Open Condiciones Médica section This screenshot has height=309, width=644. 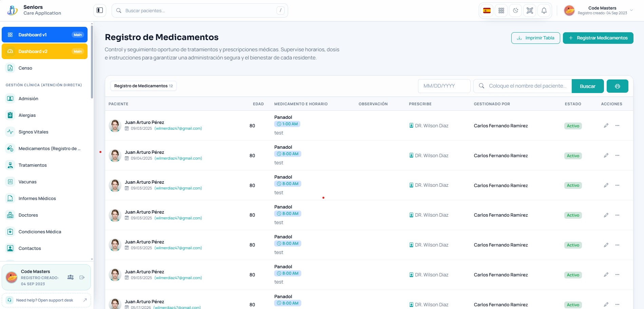(x=44, y=232)
